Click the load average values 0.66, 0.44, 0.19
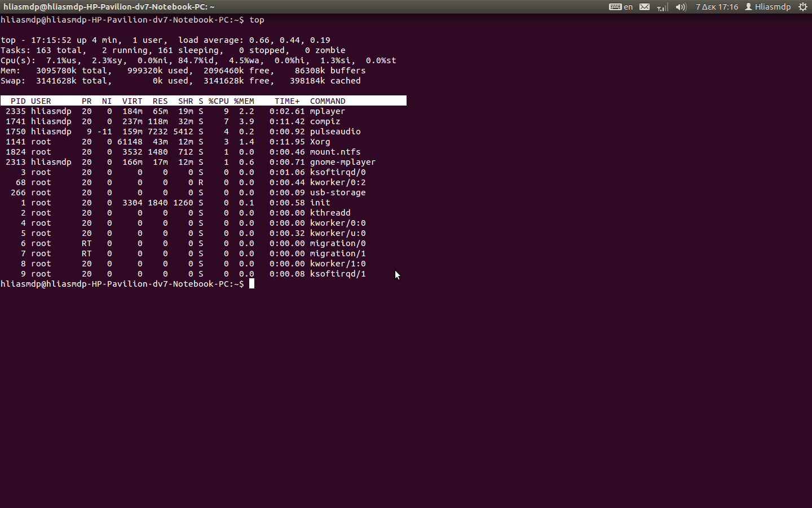812x508 pixels. (x=290, y=40)
